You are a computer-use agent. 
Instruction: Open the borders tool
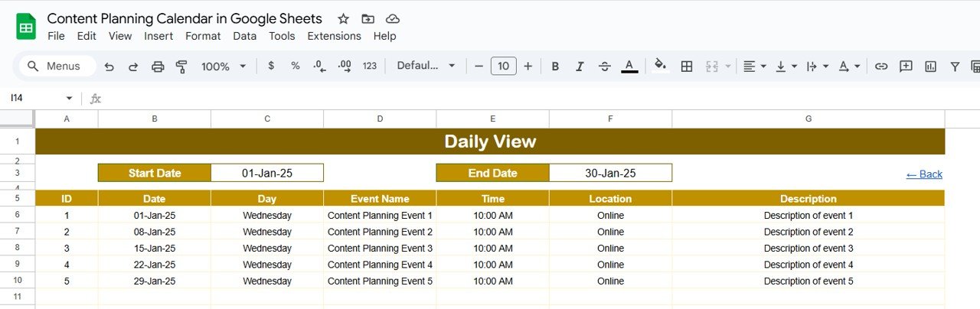[687, 67]
